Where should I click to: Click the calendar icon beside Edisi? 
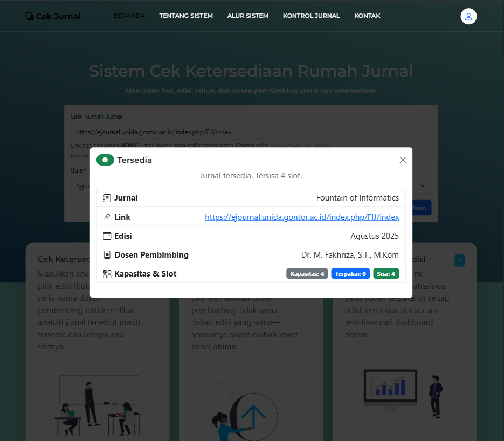tap(107, 236)
